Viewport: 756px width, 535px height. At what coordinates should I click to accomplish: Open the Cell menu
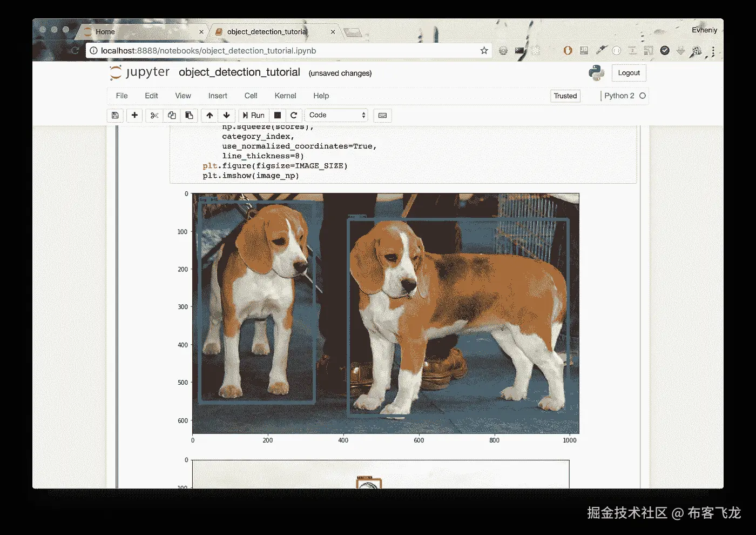(251, 96)
